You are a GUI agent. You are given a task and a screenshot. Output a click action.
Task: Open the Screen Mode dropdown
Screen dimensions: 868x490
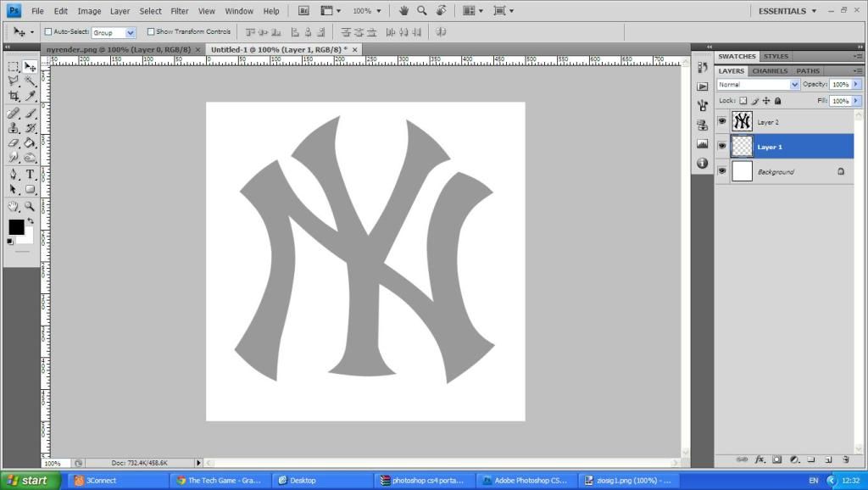504,10
